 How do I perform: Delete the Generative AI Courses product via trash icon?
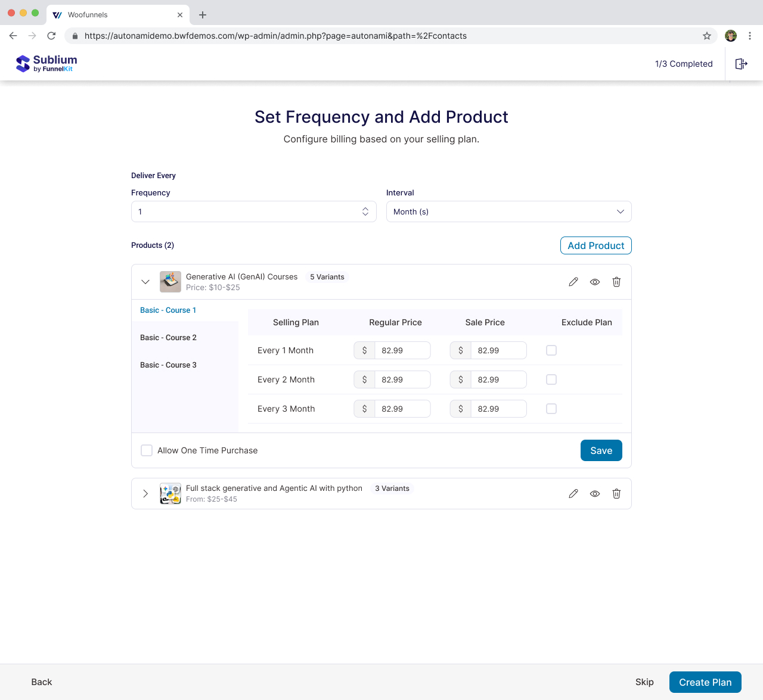click(x=616, y=282)
